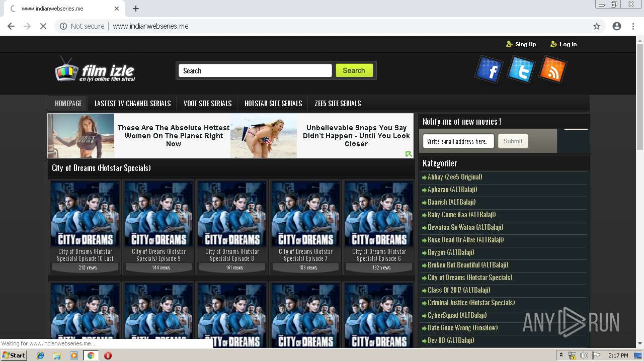Viewport: 644px width, 362px height.
Task: Open a new browser tab
Action: pyautogui.click(x=136, y=9)
